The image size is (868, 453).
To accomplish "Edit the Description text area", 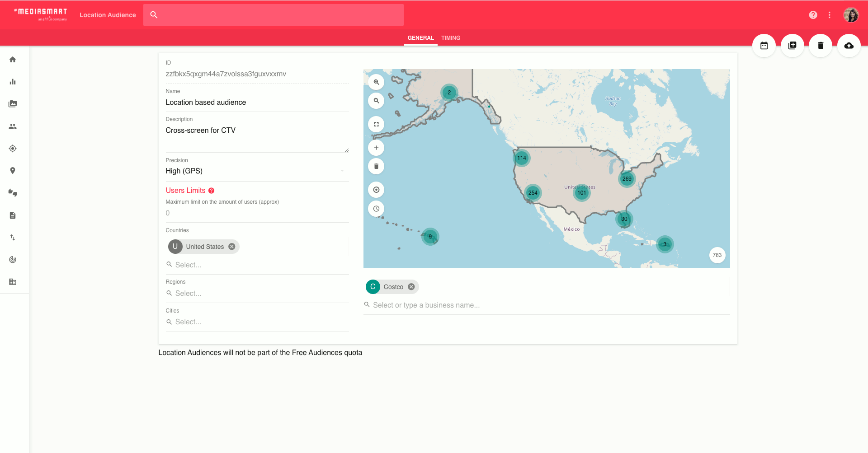I will (x=257, y=138).
